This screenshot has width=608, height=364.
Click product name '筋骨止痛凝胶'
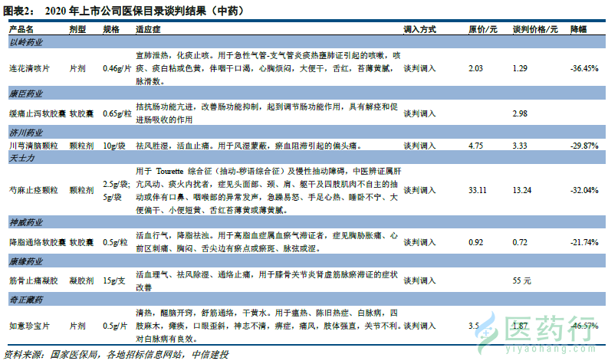pos(33,280)
